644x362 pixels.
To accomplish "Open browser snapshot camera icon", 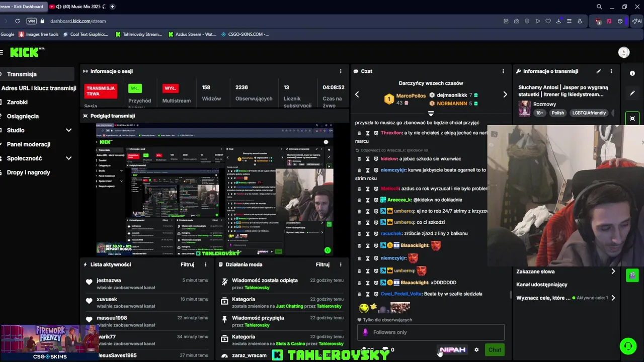I will [x=517, y=21].
